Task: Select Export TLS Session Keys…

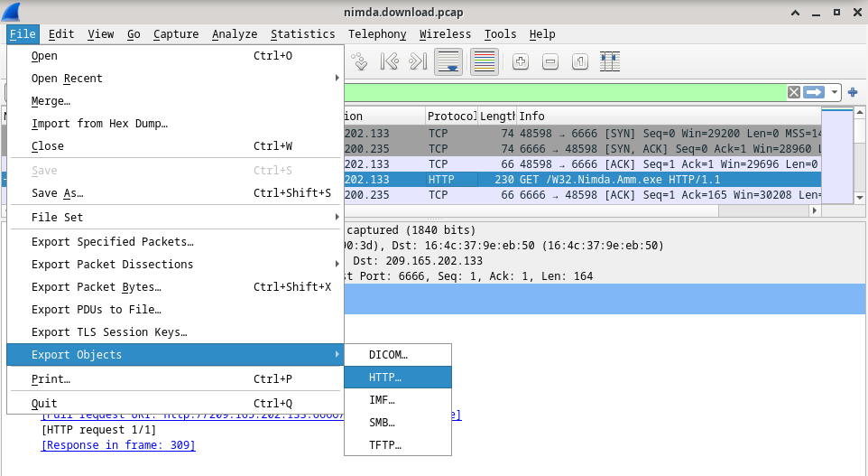Action: [x=175, y=332]
